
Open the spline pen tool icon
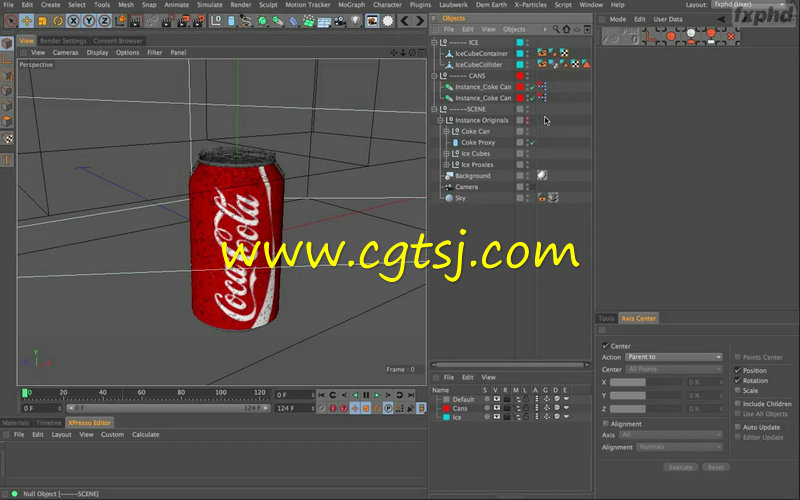(x=246, y=21)
